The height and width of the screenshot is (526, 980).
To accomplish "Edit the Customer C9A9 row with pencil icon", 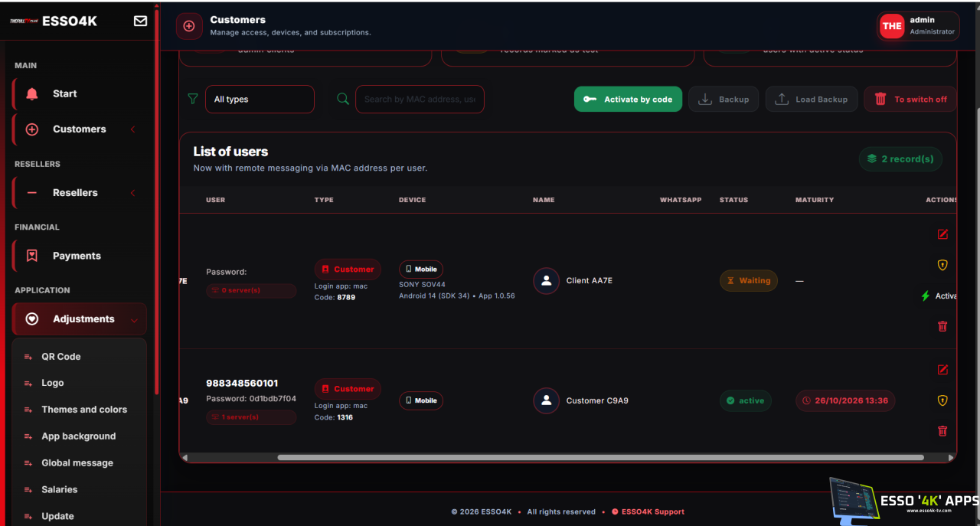I will coord(942,370).
